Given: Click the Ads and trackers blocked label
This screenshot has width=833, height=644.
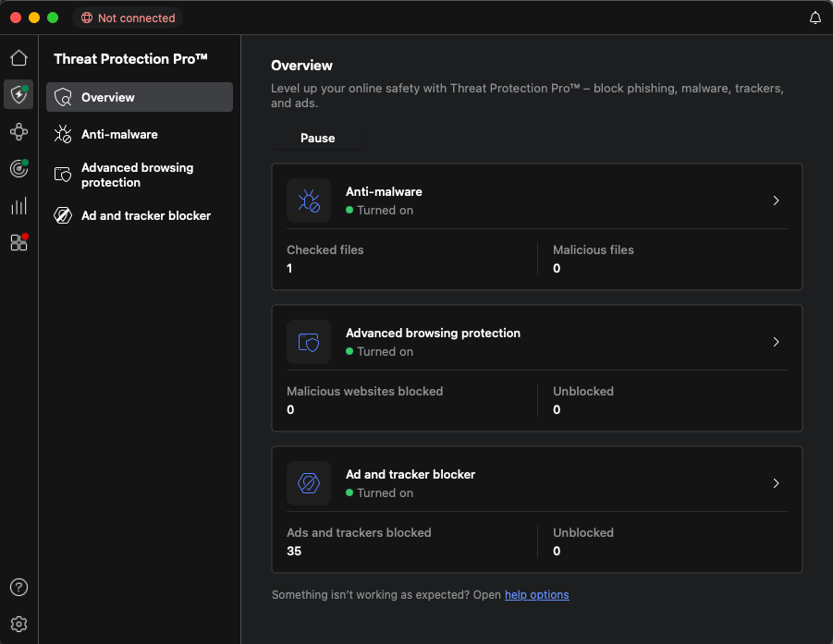Looking at the screenshot, I should pyautogui.click(x=359, y=532).
